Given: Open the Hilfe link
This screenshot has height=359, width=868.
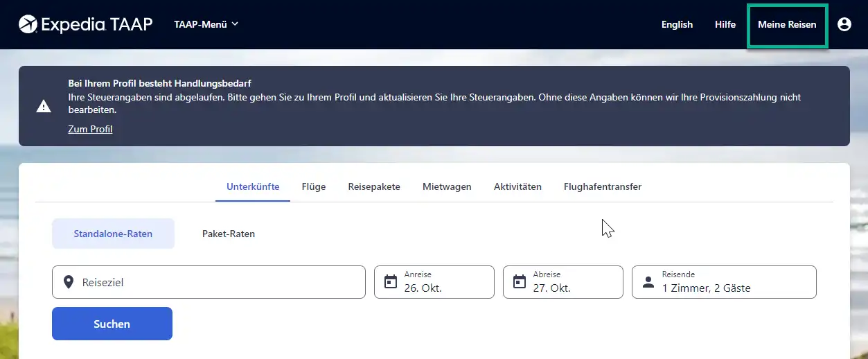Looking at the screenshot, I should [725, 24].
